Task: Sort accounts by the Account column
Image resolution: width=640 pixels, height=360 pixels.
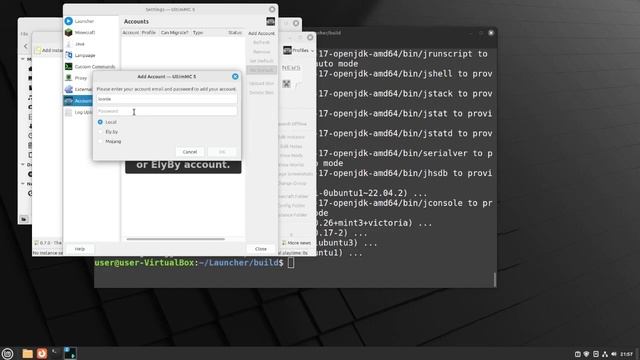Action: [x=131, y=33]
